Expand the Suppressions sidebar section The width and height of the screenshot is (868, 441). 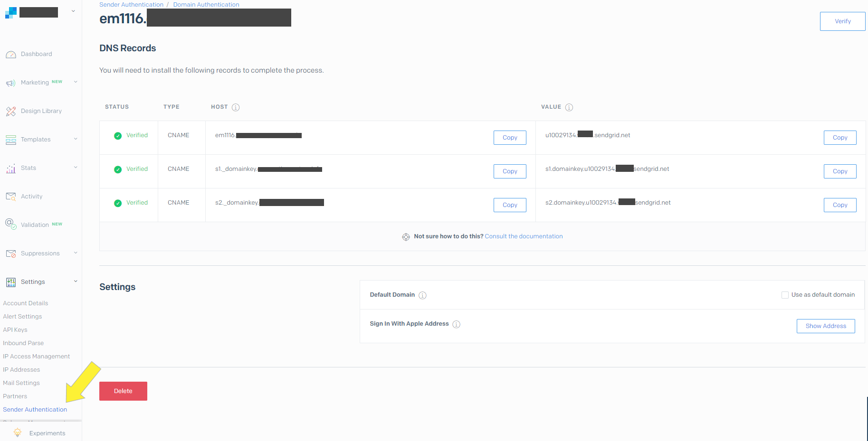[x=76, y=253]
